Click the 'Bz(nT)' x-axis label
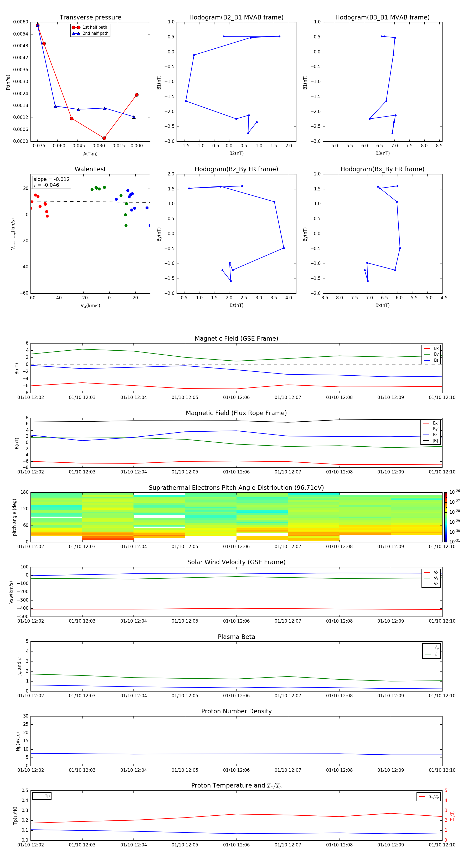 pyautogui.click(x=236, y=305)
